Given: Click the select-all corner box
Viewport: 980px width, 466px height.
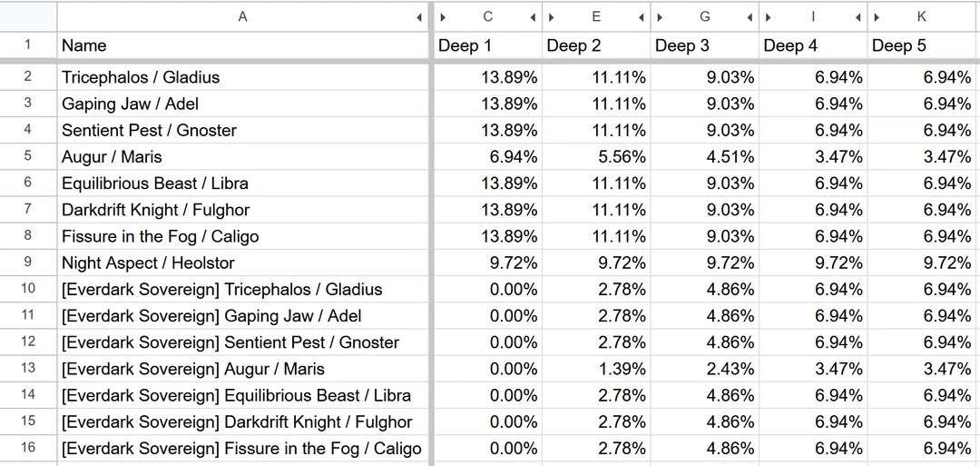Looking at the screenshot, I should tap(27, 16).
